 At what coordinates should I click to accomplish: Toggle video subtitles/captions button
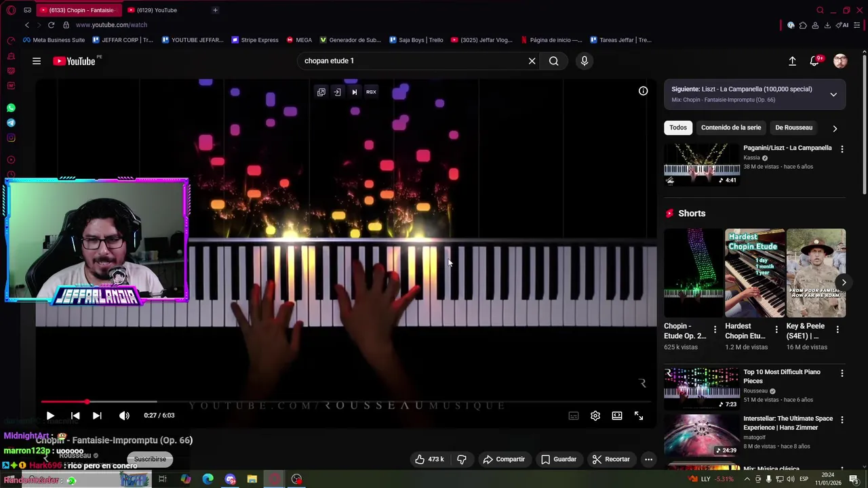[574, 415]
